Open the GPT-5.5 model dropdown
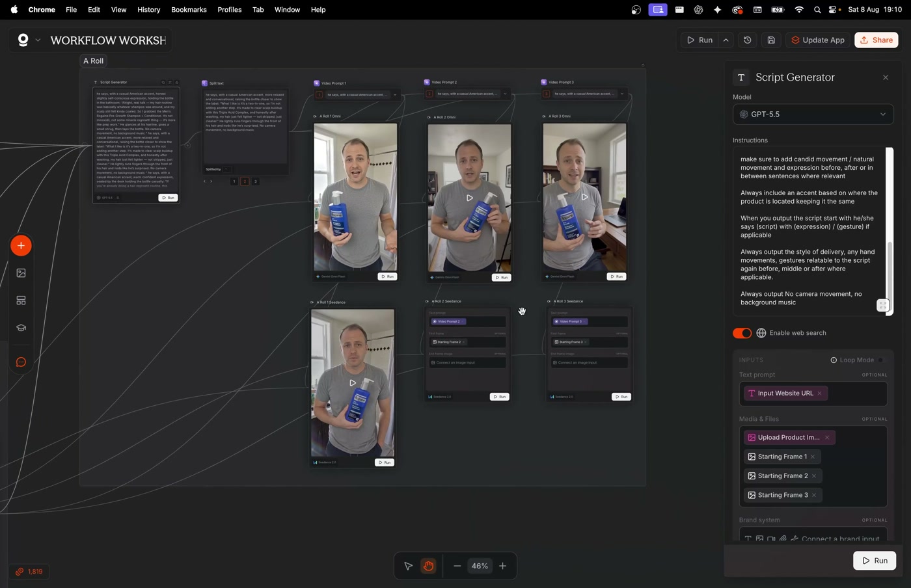Image resolution: width=911 pixels, height=588 pixels. click(x=813, y=114)
